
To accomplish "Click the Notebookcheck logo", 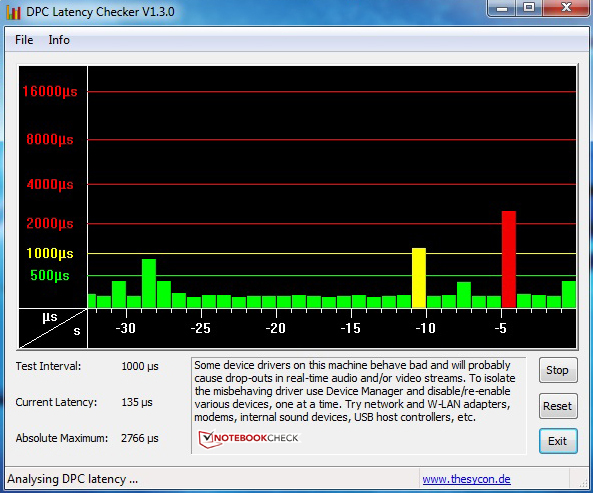I will (248, 439).
